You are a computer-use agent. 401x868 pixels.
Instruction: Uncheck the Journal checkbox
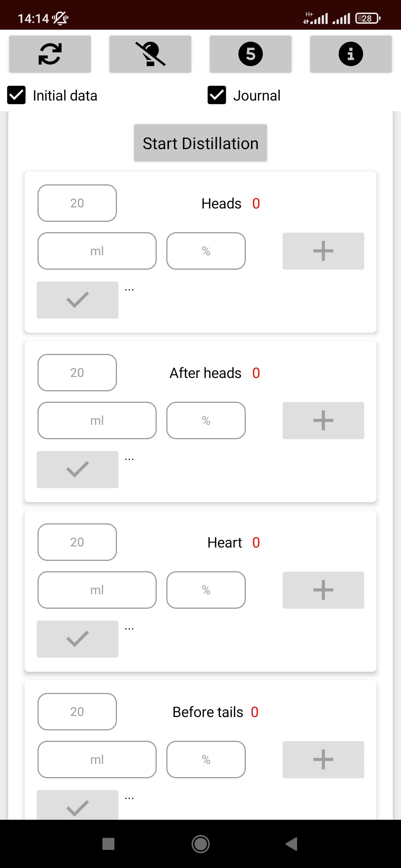click(217, 95)
